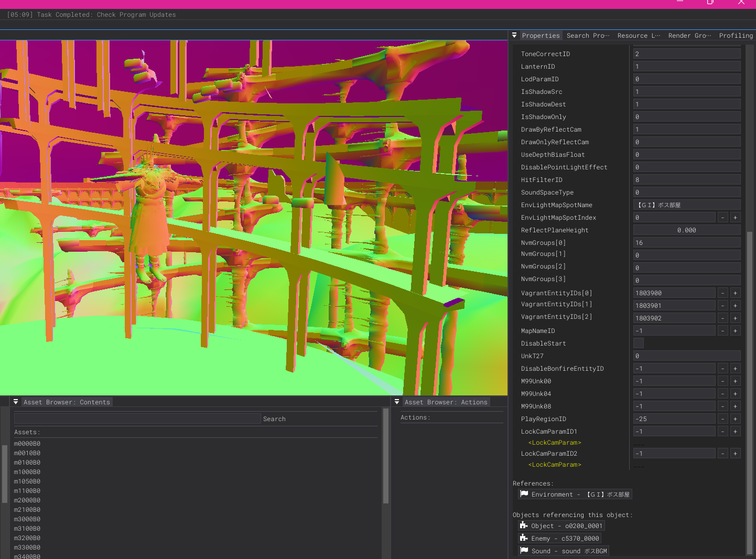Screen dimensions: 756x559
Task: Decrease MapNameID using minus button
Action: (x=723, y=330)
